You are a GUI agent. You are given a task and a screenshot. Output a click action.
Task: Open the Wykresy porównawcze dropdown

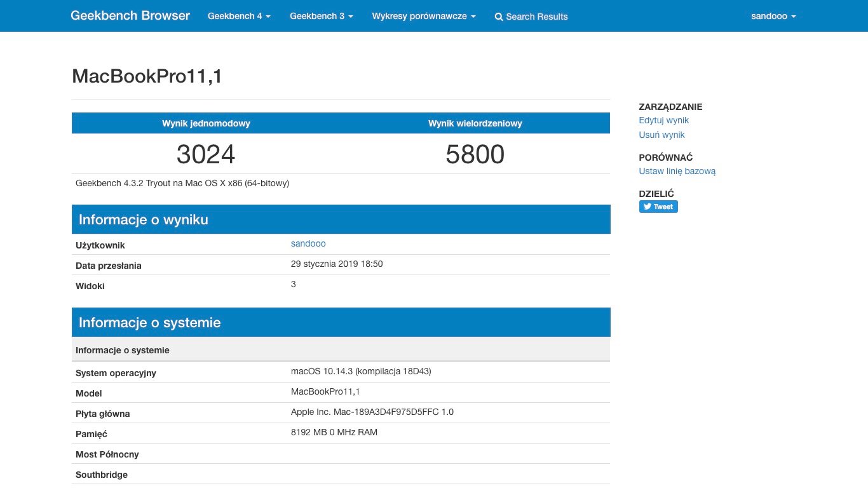click(x=424, y=16)
